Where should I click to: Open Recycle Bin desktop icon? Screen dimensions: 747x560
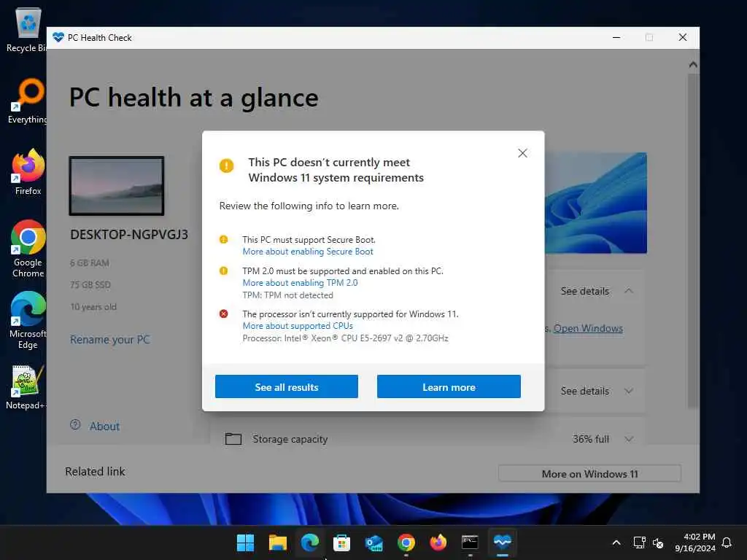pyautogui.click(x=27, y=29)
